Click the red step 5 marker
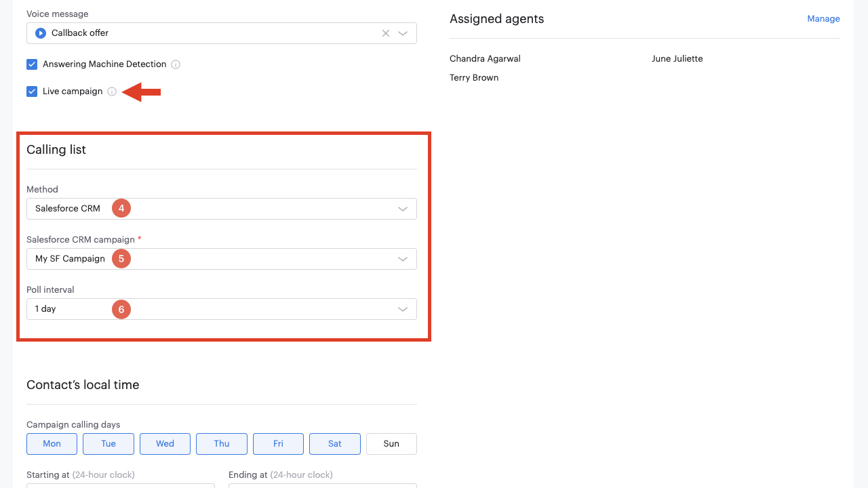Image resolution: width=868 pixels, height=488 pixels. click(x=121, y=259)
